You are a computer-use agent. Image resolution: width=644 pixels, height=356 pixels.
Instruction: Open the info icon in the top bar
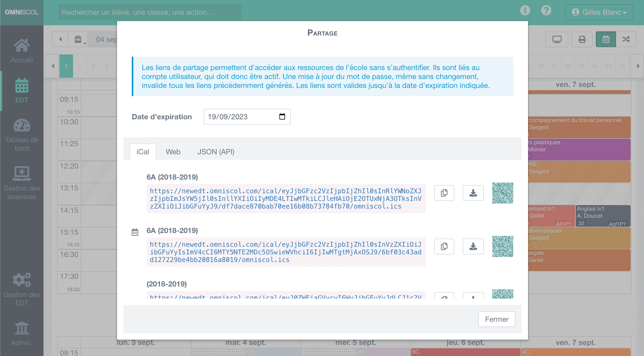(525, 10)
